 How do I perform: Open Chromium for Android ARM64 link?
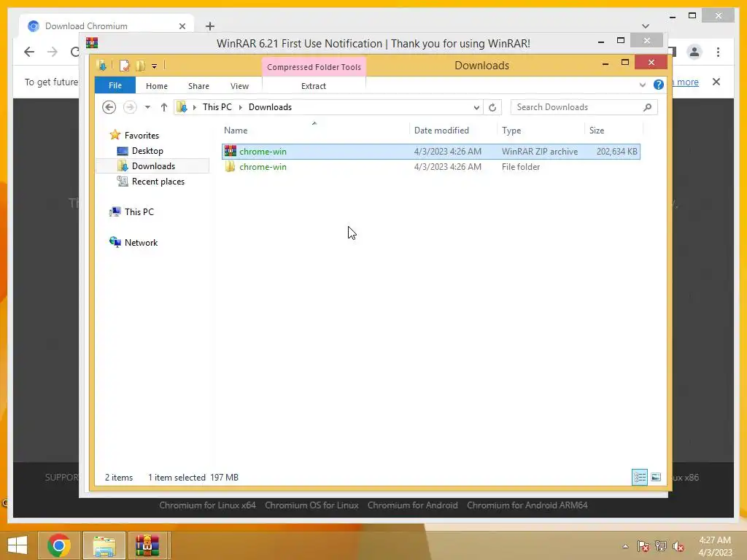coord(527,505)
